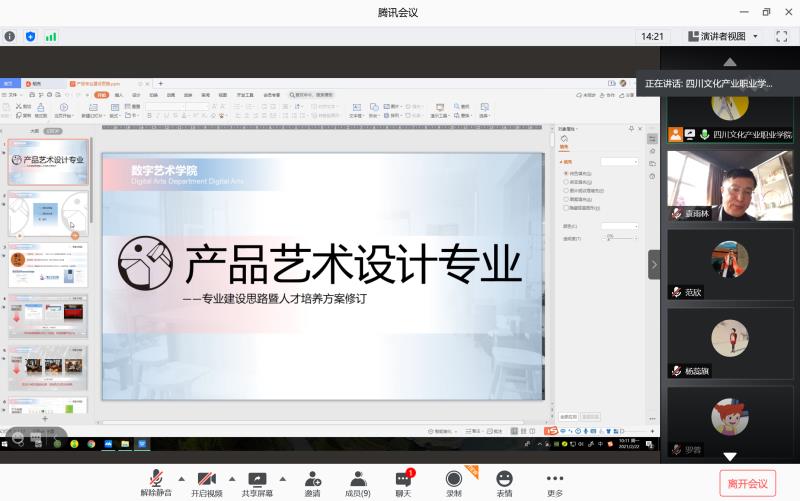Screen dimensions: 800x501
Task: Expand video options arrow beside camera
Action: tap(232, 478)
